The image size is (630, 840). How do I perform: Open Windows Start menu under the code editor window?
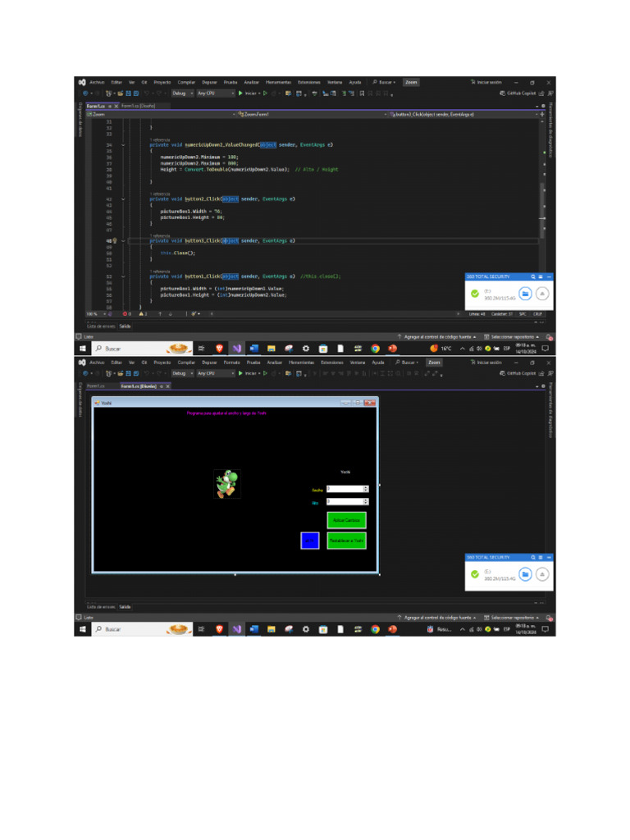tap(83, 349)
